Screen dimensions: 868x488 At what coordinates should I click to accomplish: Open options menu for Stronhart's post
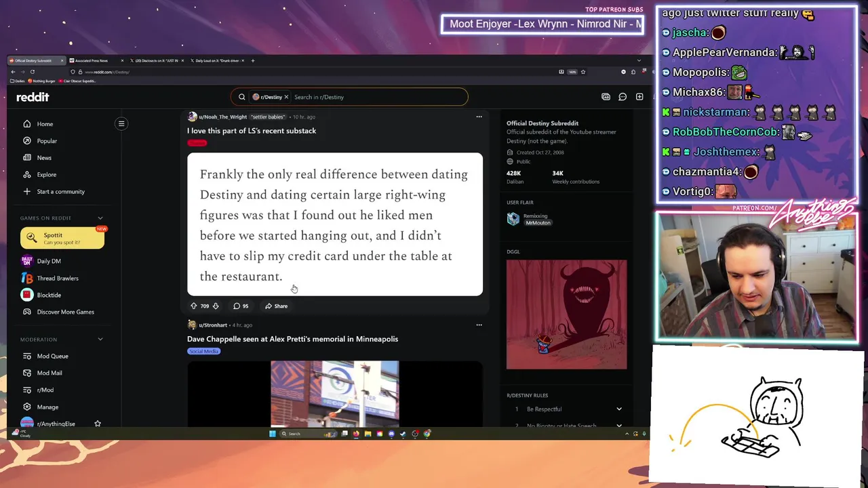coord(479,325)
